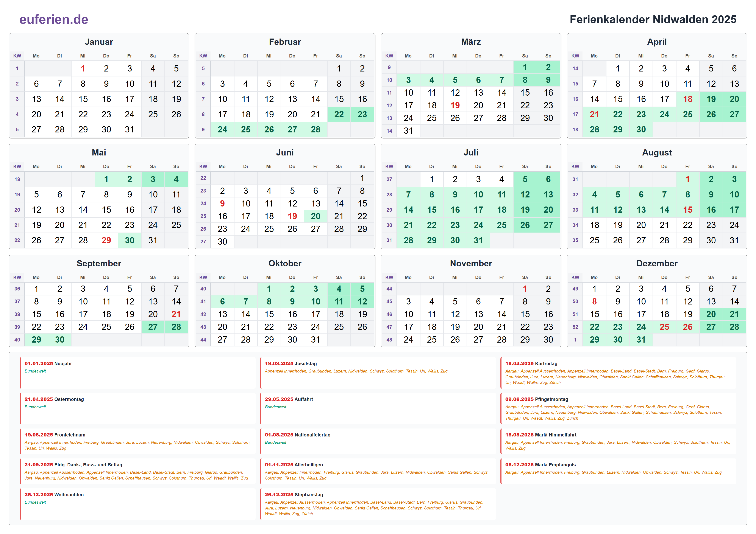Screen dimensions: 756x534
Task: Click the 21.04.2025 Ostermontag legend entry
Action: click(x=138, y=409)
